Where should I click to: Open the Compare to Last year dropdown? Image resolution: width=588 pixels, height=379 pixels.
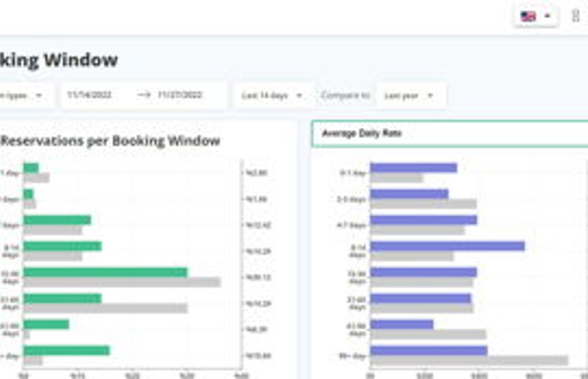411,95
